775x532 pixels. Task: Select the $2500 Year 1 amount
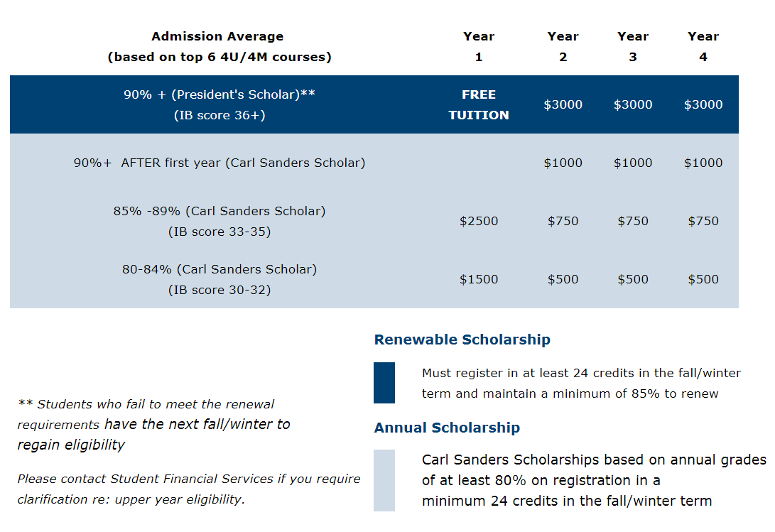point(478,221)
